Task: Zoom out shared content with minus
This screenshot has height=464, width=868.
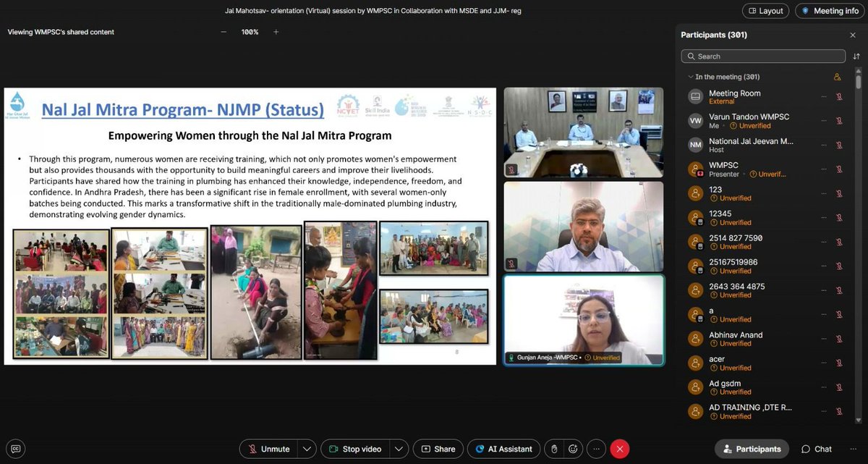Action: 224,32
